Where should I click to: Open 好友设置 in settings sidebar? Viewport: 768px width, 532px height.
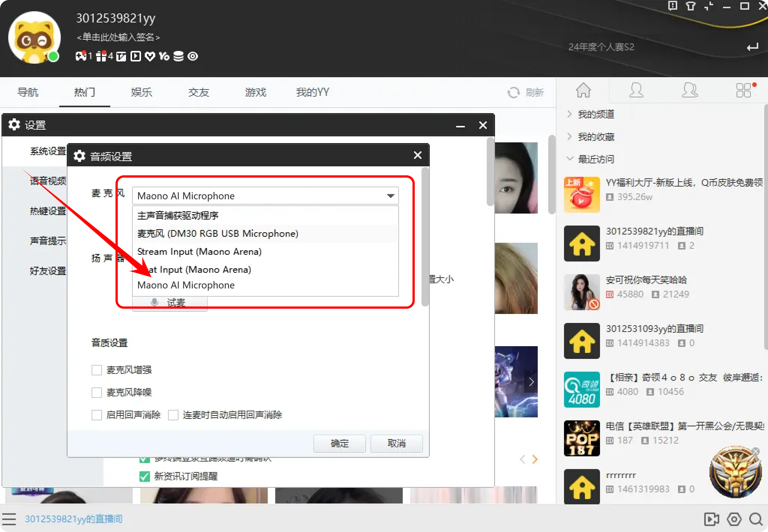point(48,271)
